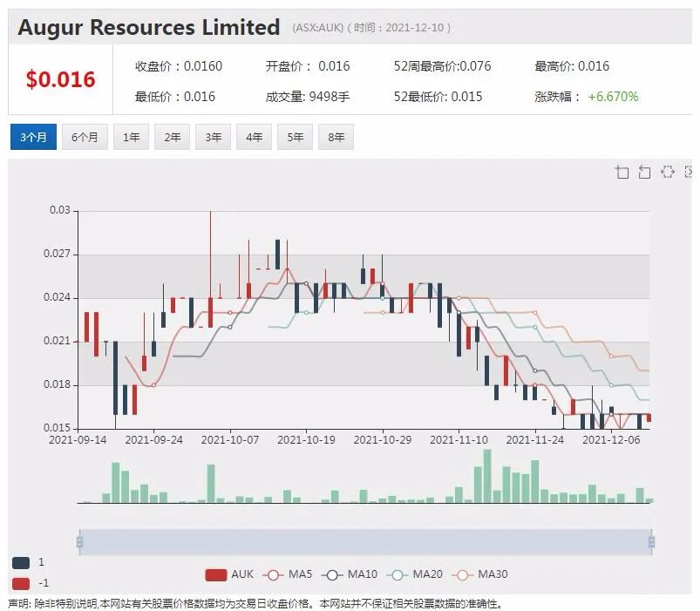This screenshot has width=700, height=611.
Task: Toggle the MA20 line in legend
Action: (415, 574)
